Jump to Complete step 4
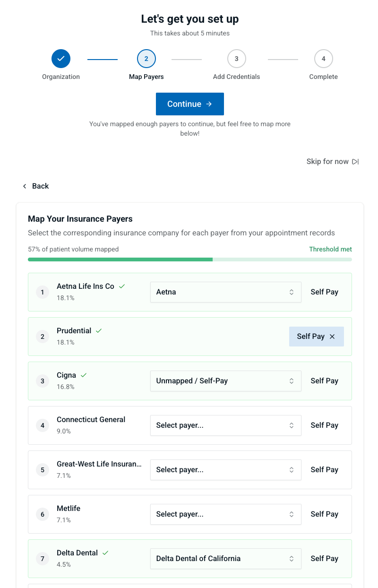 323,59
